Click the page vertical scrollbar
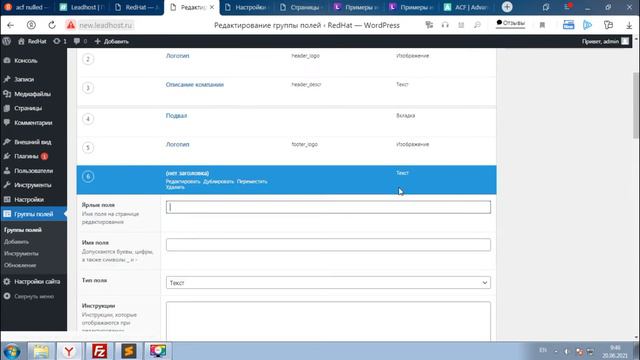This screenshot has width=640, height=360. click(636, 105)
